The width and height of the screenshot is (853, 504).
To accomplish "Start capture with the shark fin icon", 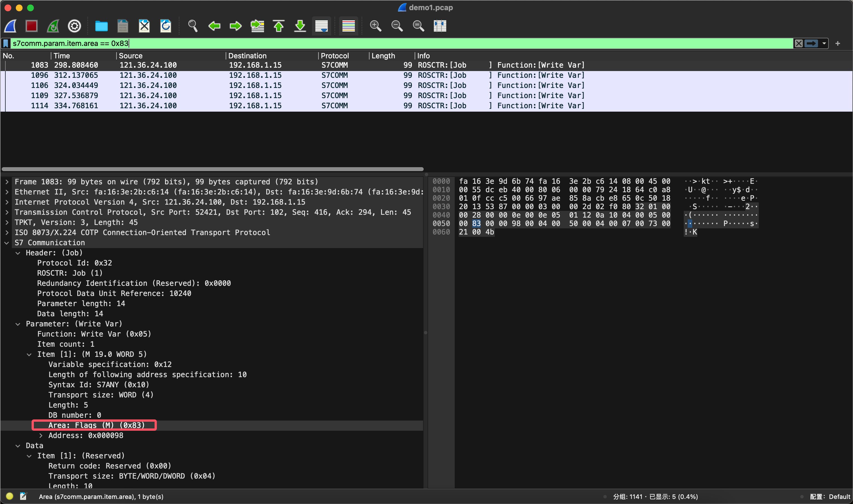I will point(10,26).
